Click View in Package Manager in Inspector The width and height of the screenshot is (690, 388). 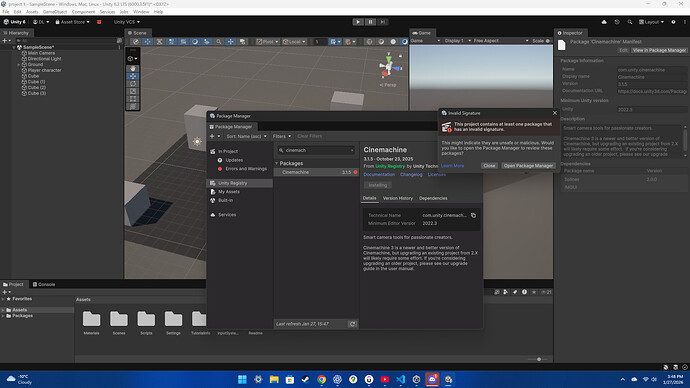(x=659, y=50)
